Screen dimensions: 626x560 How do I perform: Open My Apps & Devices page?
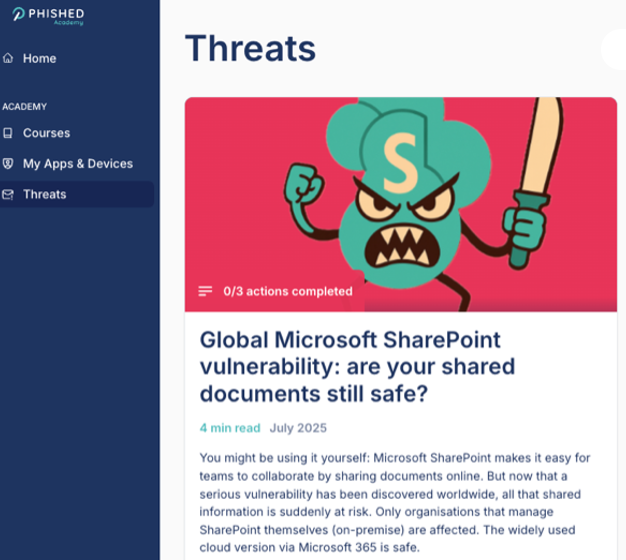[77, 164]
